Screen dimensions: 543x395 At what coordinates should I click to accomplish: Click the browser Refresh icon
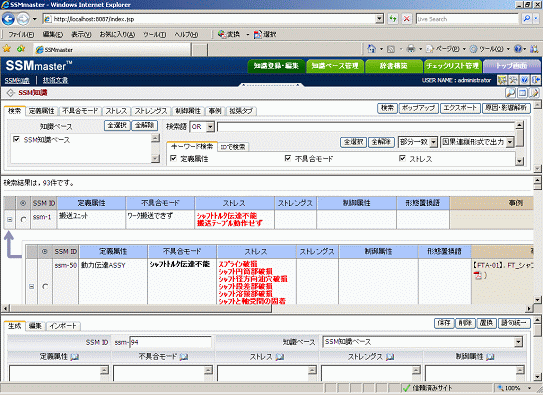[393, 19]
